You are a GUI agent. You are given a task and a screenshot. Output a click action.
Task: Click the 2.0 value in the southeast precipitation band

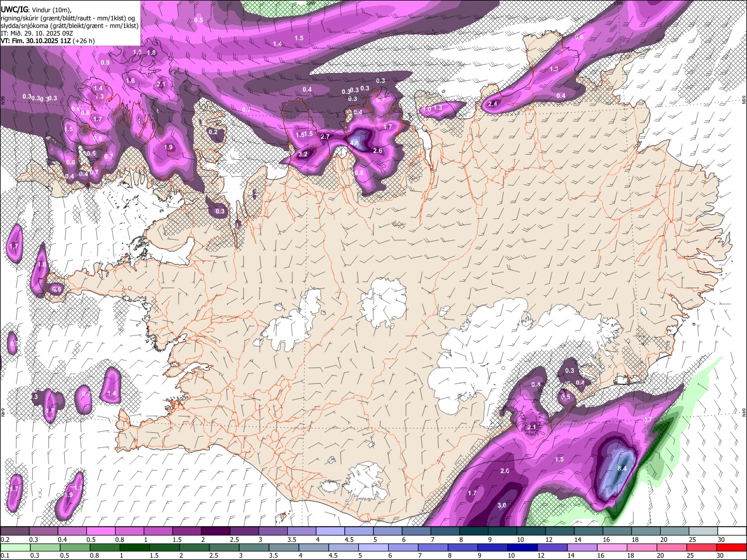coord(505,471)
